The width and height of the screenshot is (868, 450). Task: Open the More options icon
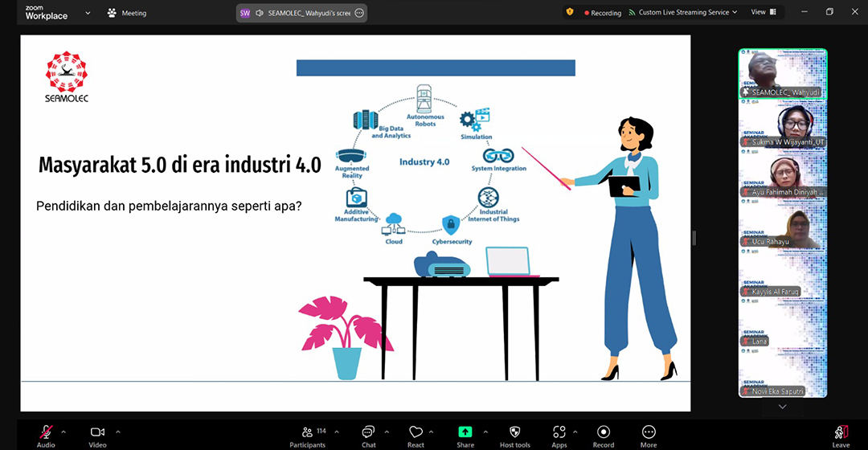point(649,432)
